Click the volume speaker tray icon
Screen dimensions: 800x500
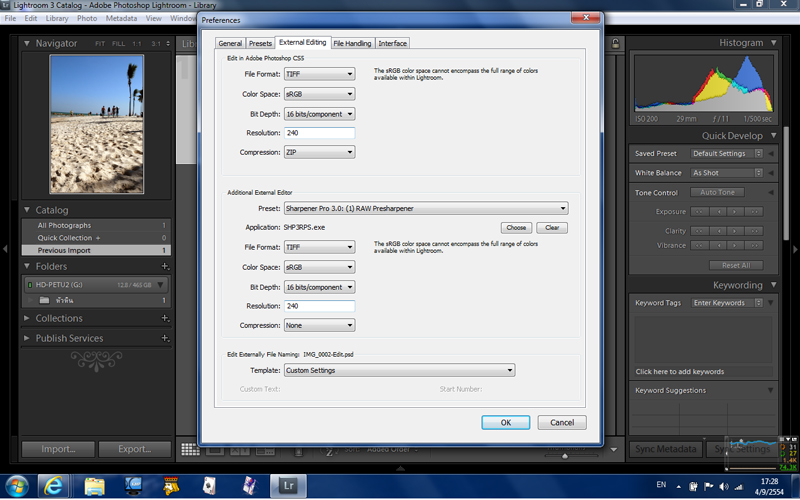tap(723, 487)
